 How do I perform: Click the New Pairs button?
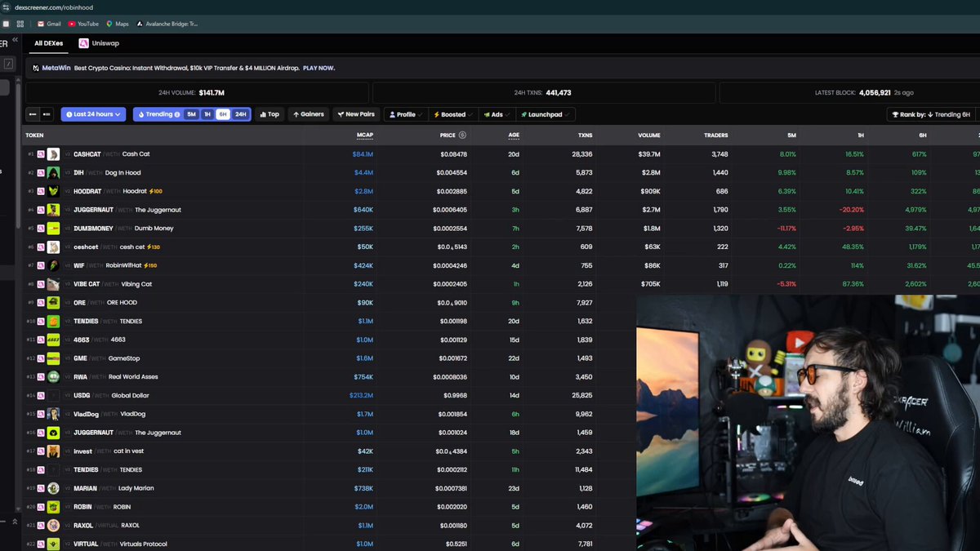[355, 114]
